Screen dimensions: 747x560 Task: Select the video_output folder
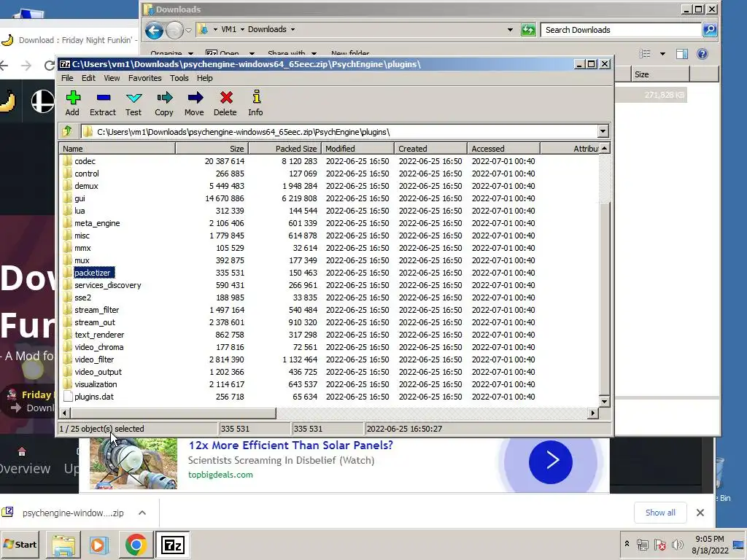(x=98, y=371)
